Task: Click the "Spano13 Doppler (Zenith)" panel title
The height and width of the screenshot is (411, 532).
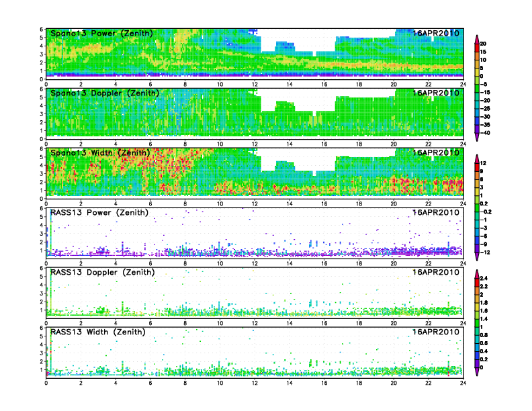Action: click(105, 93)
